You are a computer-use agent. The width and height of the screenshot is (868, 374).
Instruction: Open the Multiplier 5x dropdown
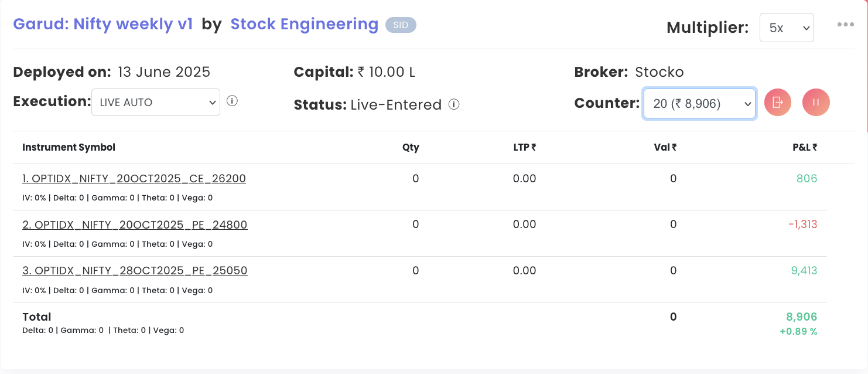[786, 28]
